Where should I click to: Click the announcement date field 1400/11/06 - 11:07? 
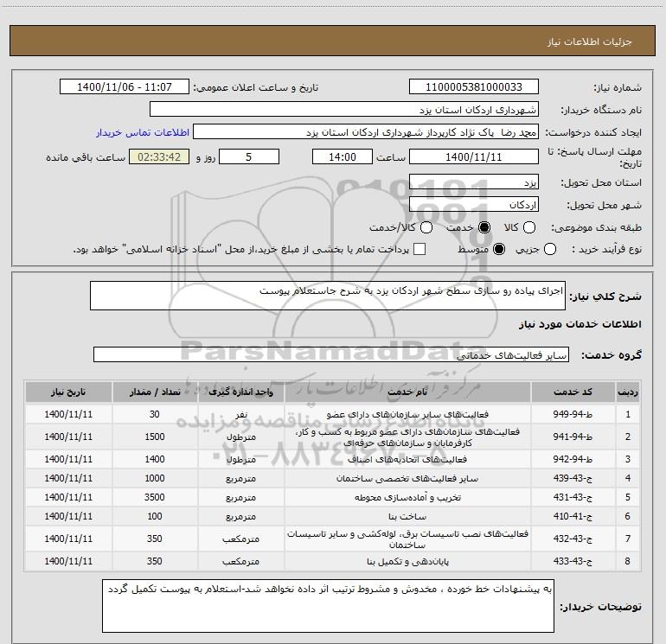[125, 87]
